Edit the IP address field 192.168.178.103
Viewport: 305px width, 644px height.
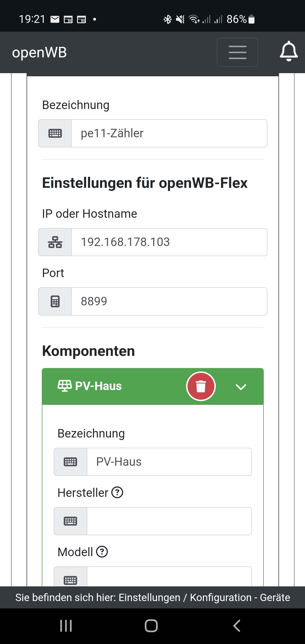coord(169,242)
